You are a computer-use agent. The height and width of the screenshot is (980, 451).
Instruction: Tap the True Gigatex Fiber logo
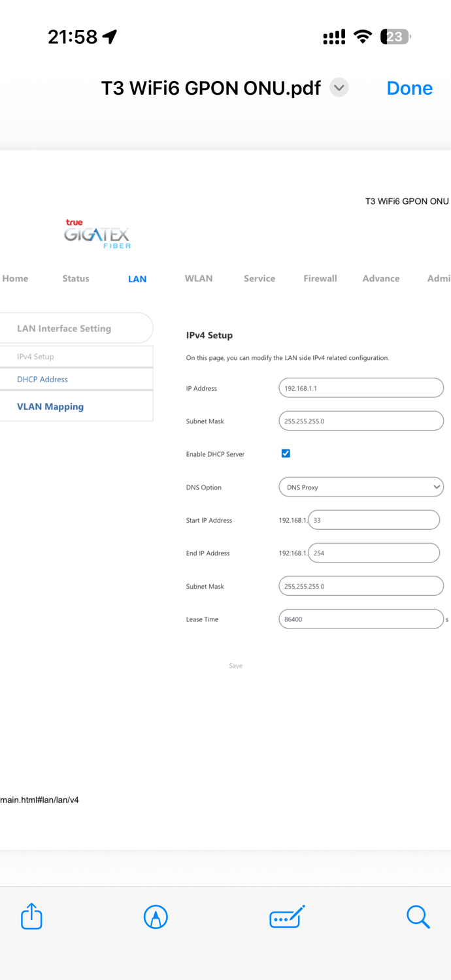pyautogui.click(x=97, y=234)
